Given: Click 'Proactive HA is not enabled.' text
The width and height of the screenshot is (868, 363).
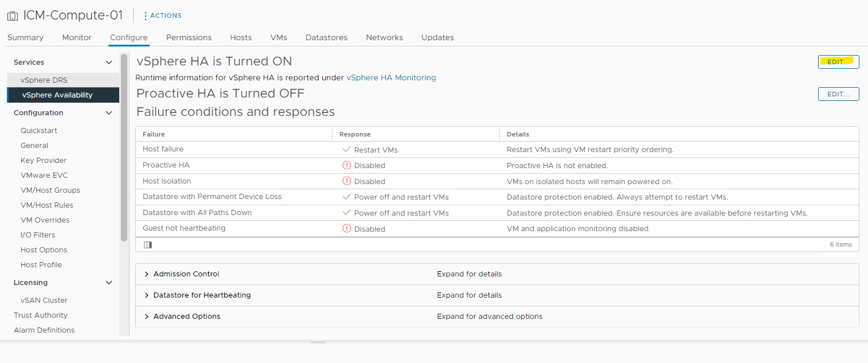Looking at the screenshot, I should coord(557,166).
